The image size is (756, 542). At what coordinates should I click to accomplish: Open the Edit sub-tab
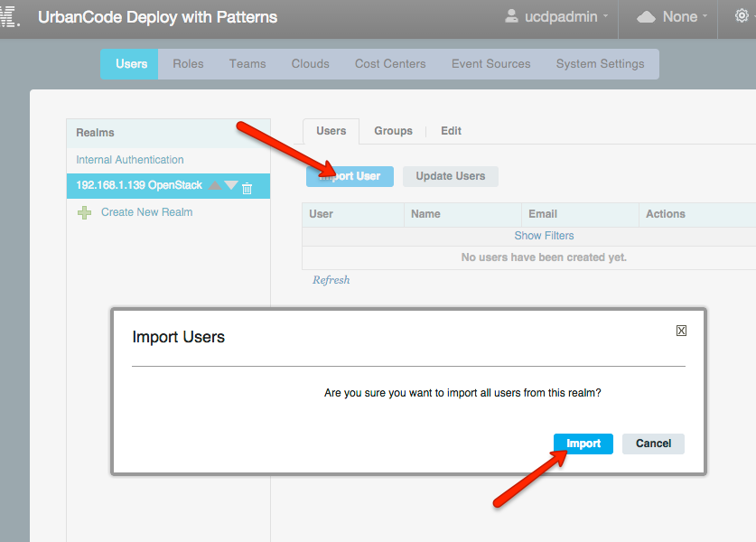pos(451,131)
